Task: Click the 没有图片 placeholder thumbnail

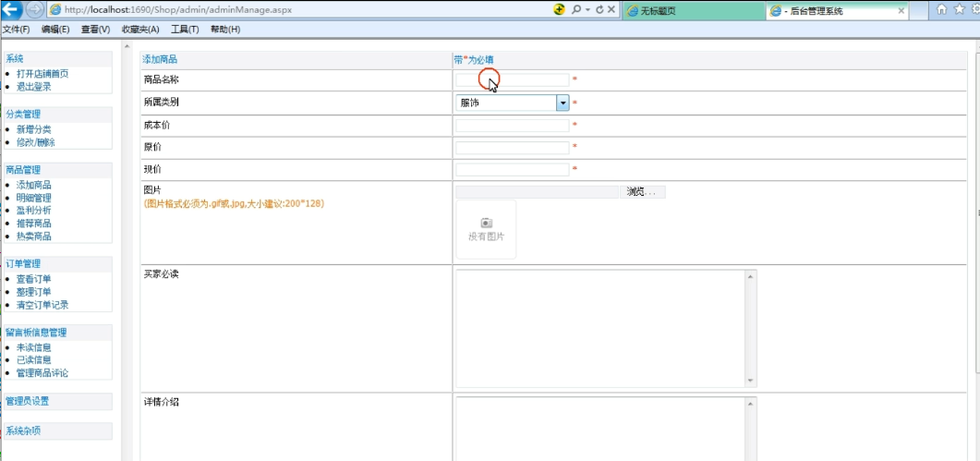Action: [486, 229]
